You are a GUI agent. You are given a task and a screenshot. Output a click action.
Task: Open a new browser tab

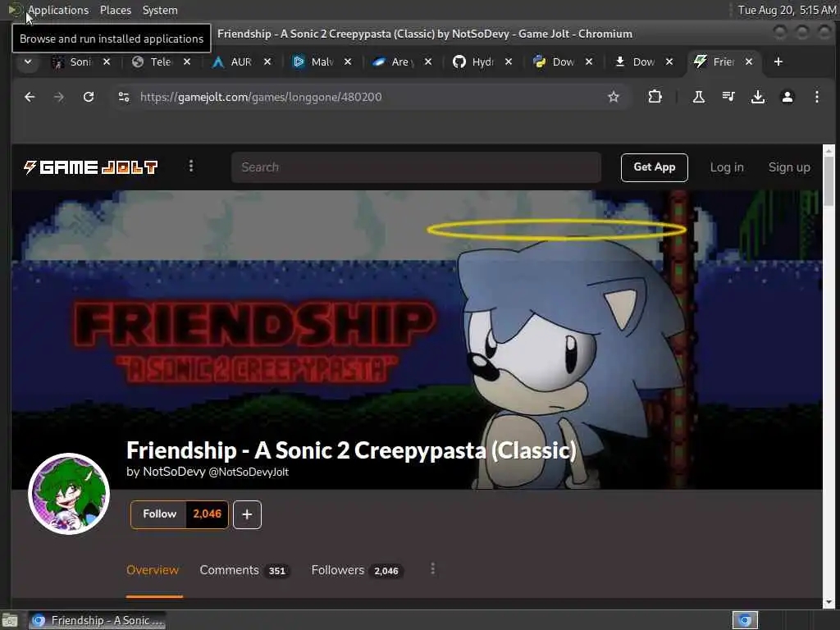pos(778,62)
